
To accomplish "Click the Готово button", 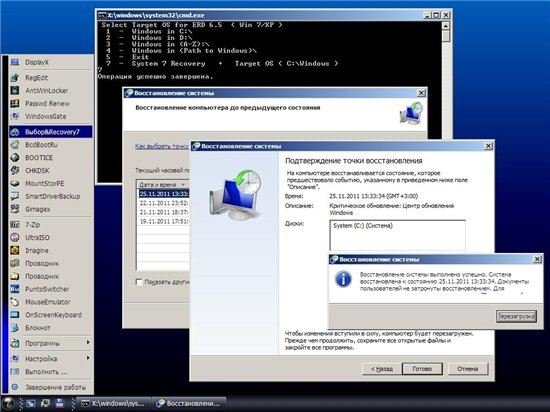I will [x=422, y=369].
